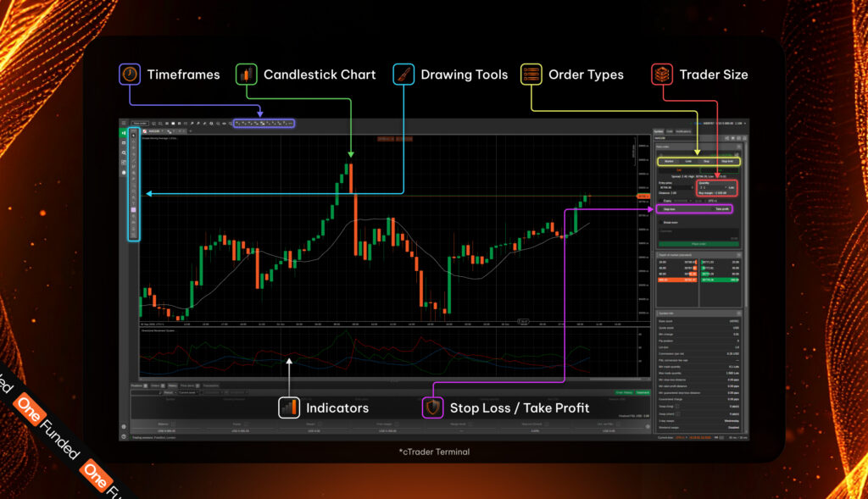Choose the Stop limit order type

click(x=727, y=162)
